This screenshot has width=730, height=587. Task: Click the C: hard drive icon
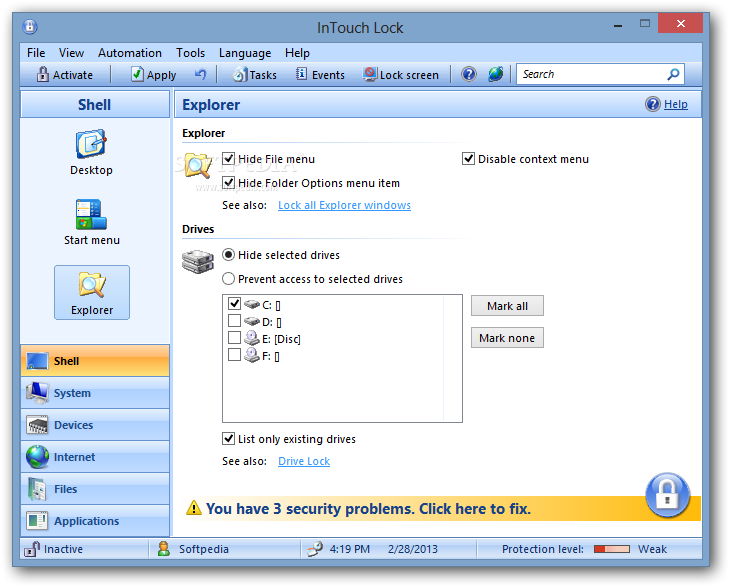[252, 304]
